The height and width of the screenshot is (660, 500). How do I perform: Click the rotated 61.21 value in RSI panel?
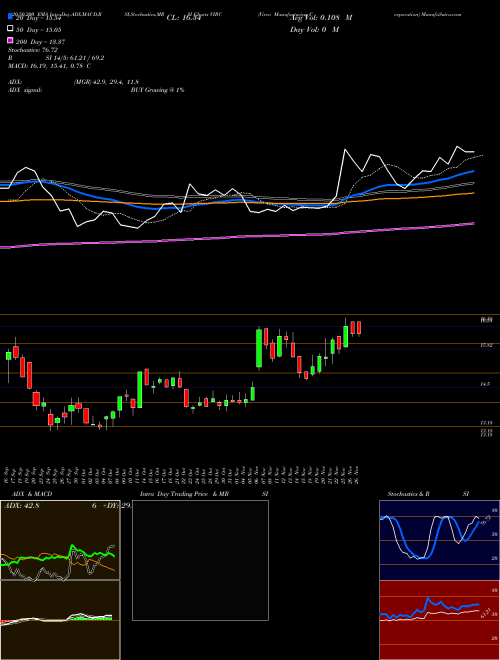(485, 612)
